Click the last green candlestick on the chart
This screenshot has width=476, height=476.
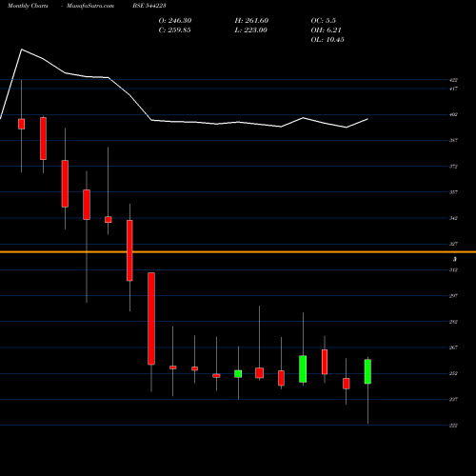click(x=367, y=371)
